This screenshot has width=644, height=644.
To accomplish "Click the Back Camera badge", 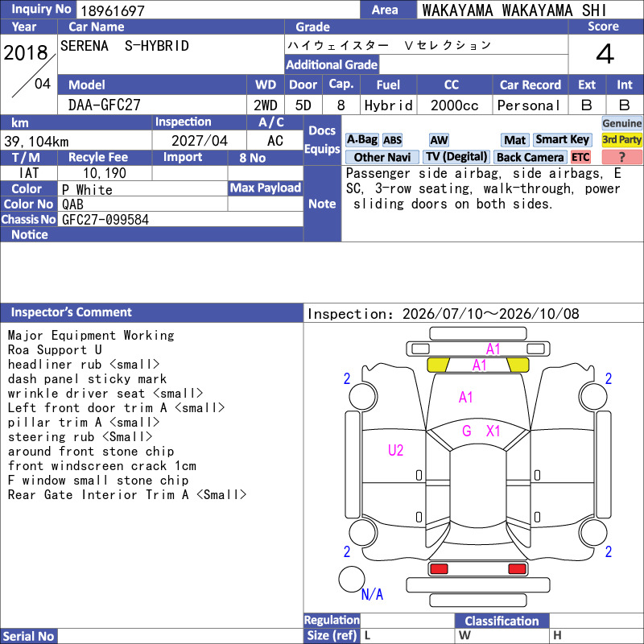I will click(530, 157).
